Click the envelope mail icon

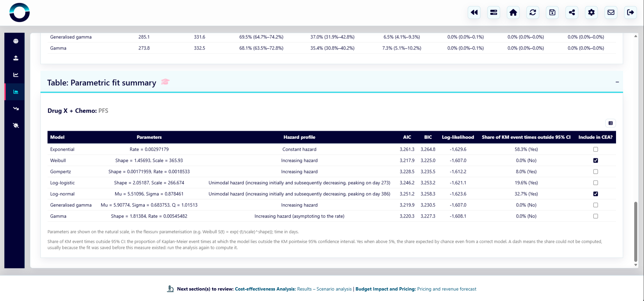(611, 12)
